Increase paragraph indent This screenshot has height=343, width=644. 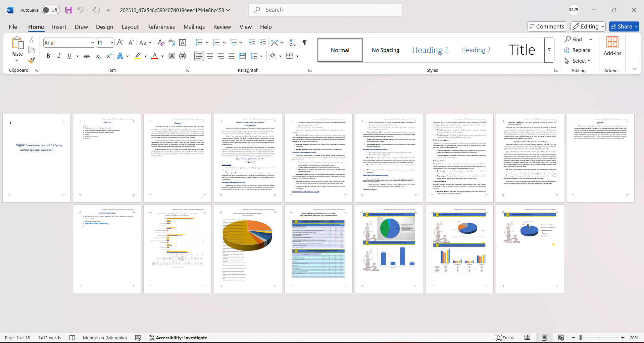tap(263, 43)
